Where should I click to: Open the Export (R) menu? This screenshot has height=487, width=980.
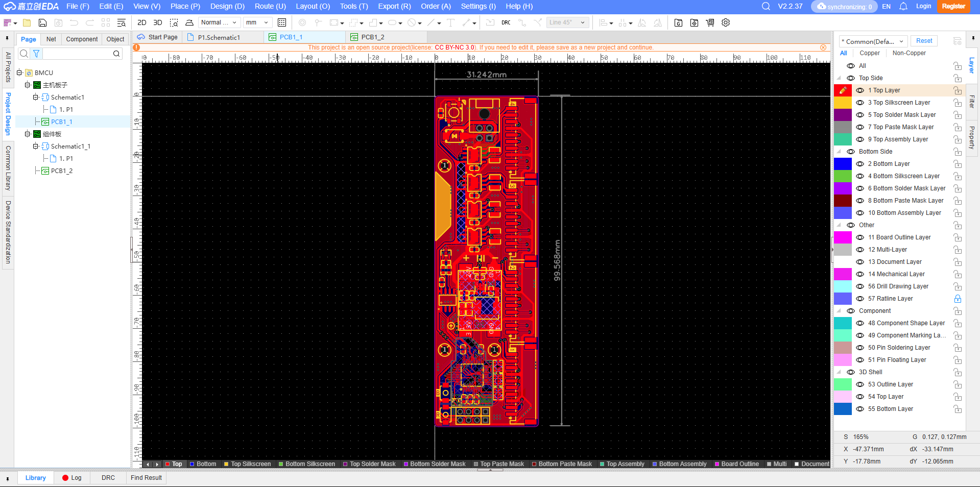tap(394, 6)
